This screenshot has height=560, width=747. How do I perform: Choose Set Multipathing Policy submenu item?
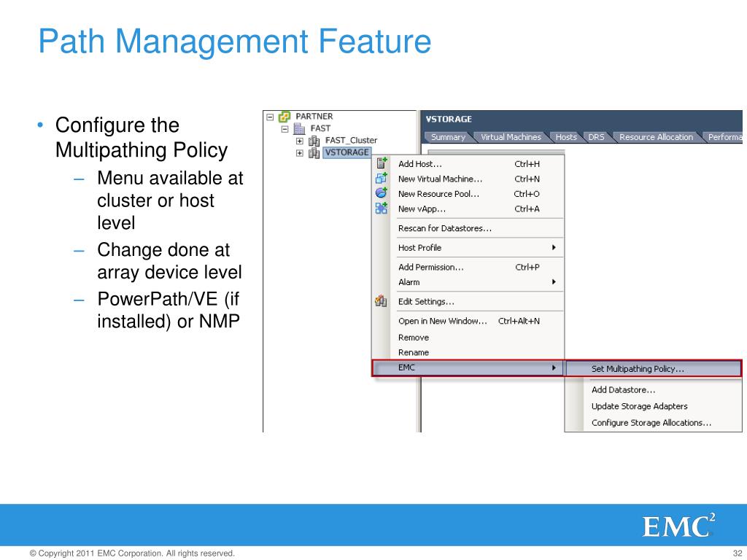654,368
